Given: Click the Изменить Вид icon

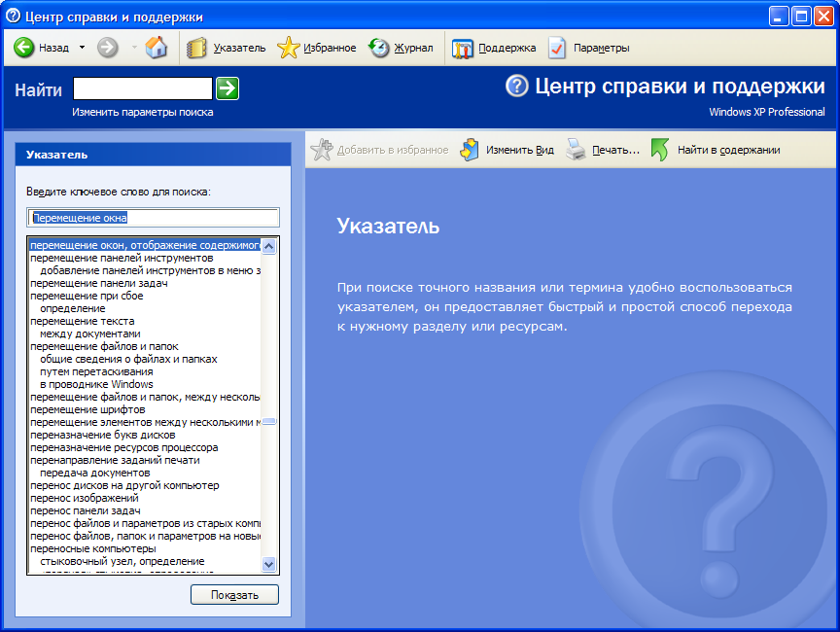Looking at the screenshot, I should pyautogui.click(x=470, y=150).
